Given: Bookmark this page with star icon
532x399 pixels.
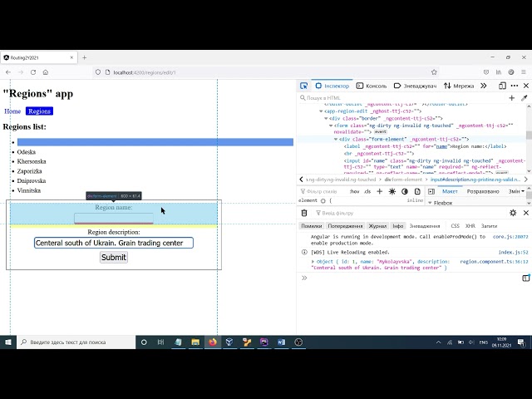Looking at the screenshot, I should (434, 72).
